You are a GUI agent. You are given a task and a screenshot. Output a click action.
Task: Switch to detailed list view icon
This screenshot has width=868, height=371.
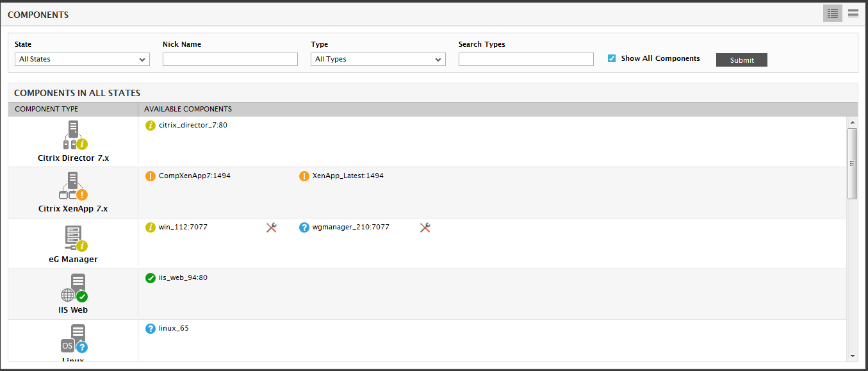(x=833, y=13)
